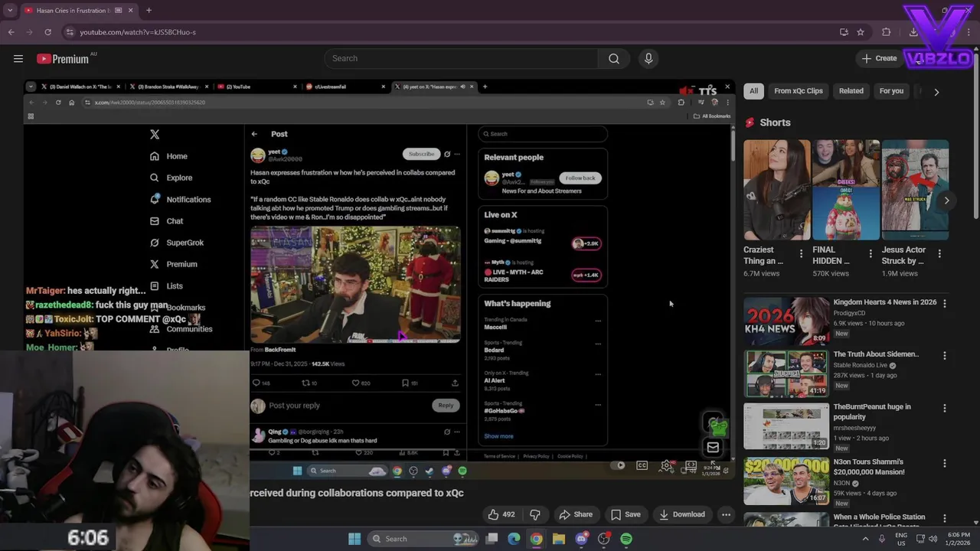Open Chrome downloads icon
This screenshot has height=551, width=980.
(913, 32)
